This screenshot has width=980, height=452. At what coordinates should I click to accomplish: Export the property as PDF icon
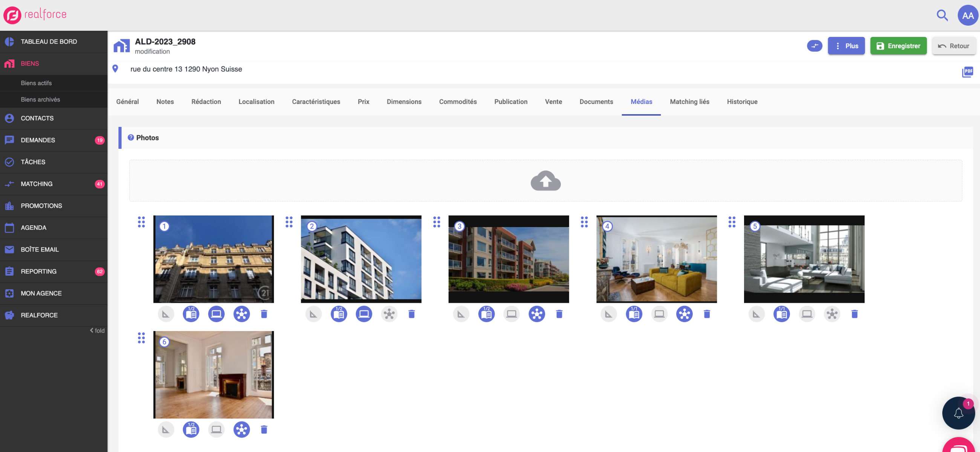point(968,72)
